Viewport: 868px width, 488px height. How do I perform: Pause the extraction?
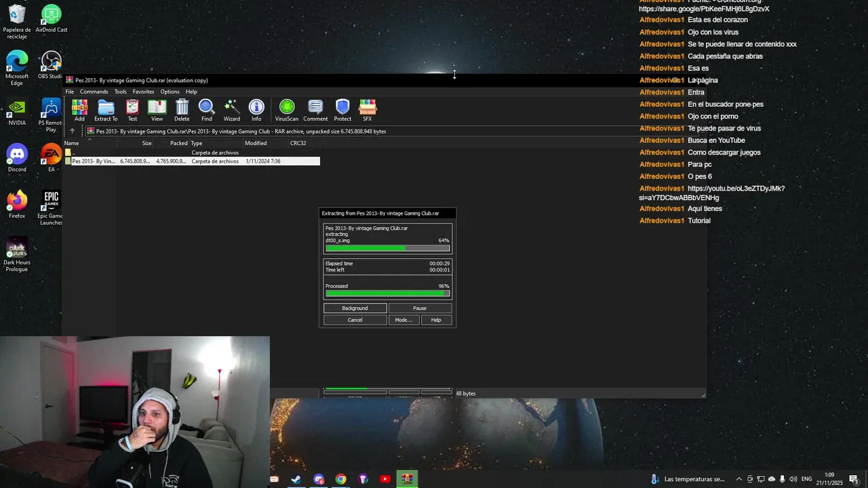coord(420,308)
